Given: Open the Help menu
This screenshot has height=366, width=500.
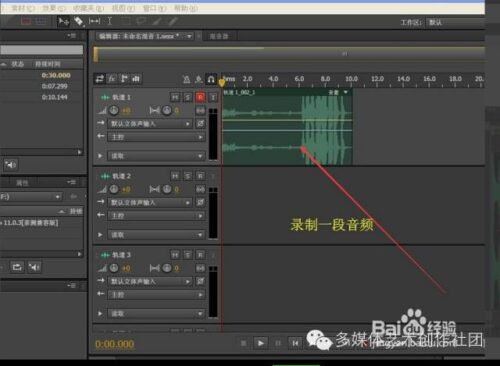Looking at the screenshot, I should click(x=186, y=8).
